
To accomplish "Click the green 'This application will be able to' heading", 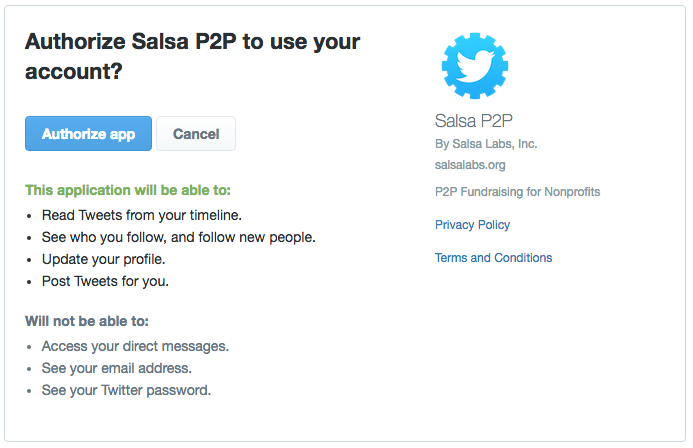I will point(128,190).
